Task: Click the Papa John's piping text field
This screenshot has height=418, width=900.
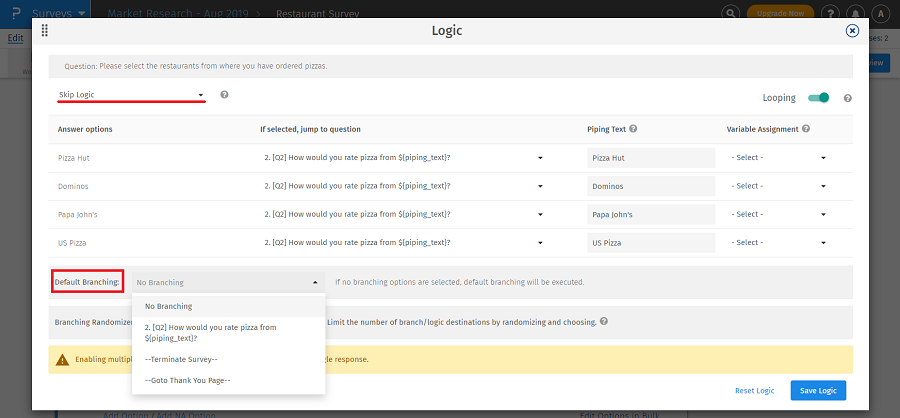Action: click(651, 215)
